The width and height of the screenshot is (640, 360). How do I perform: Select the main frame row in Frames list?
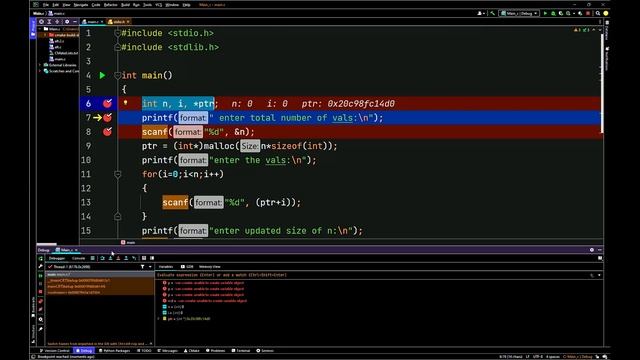(x=100, y=275)
